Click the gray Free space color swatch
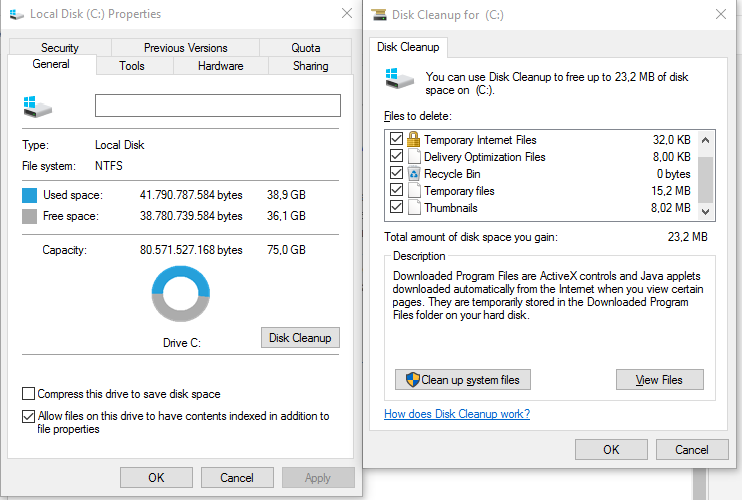Image resolution: width=742 pixels, height=500 pixels. [x=29, y=217]
